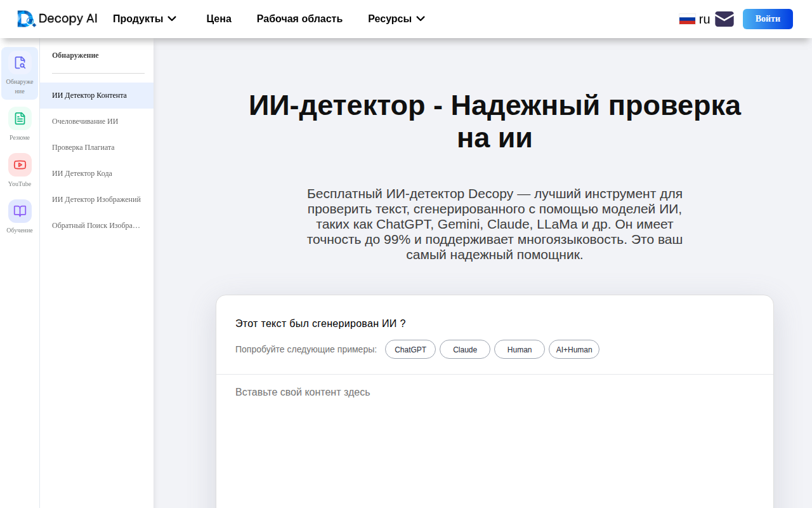Click the Этот текст был сгенерирован ИИ label

click(x=320, y=323)
